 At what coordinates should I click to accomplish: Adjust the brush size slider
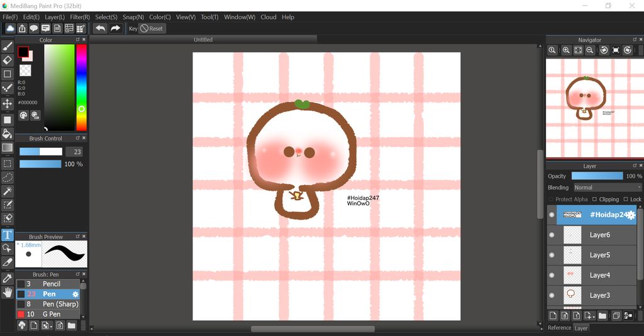click(x=41, y=152)
